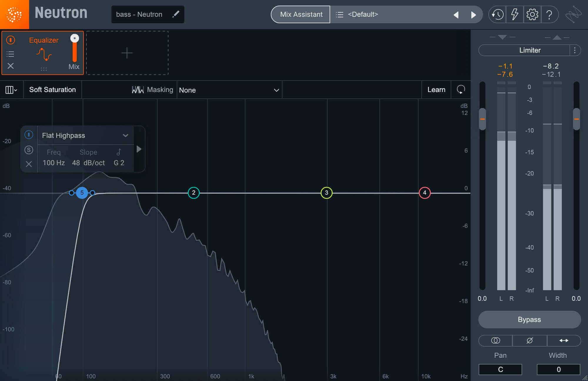588x381 pixels.
Task: Expand band popup with right arrow
Action: click(x=139, y=149)
